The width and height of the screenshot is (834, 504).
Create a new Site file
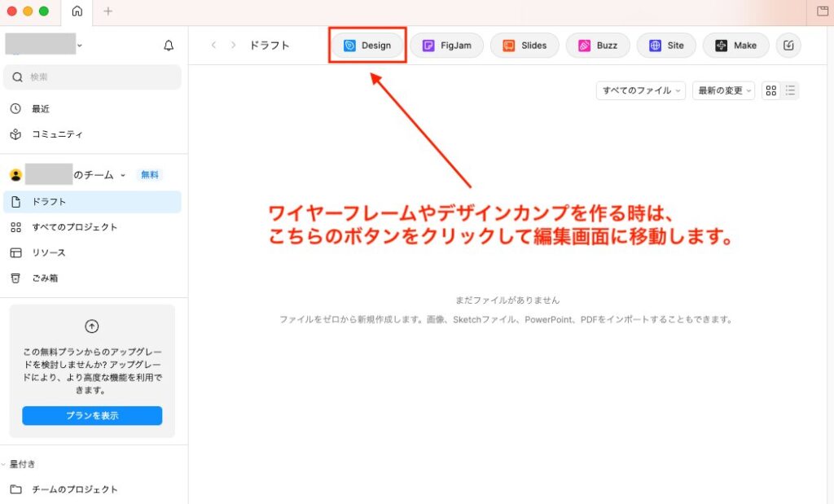click(x=666, y=46)
